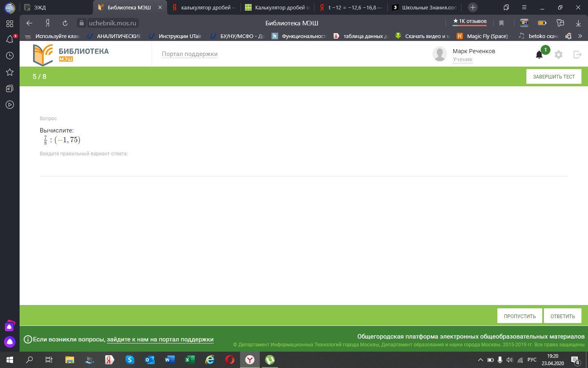
Task: Open Skype from the taskbar
Action: coord(130,360)
